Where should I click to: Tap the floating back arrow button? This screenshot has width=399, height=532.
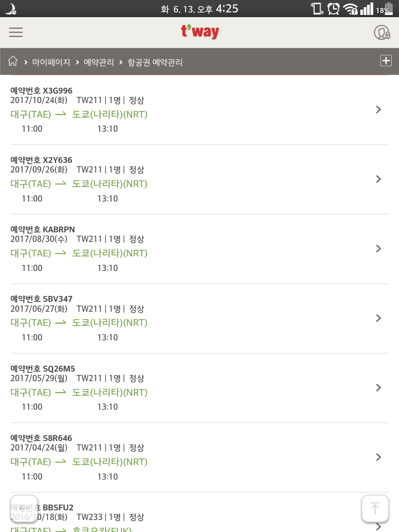(24, 508)
